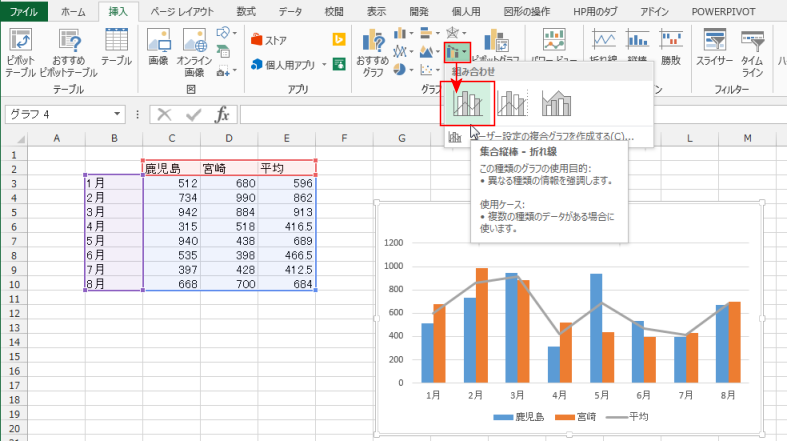Open the 数式 ribbon tab

246,11
